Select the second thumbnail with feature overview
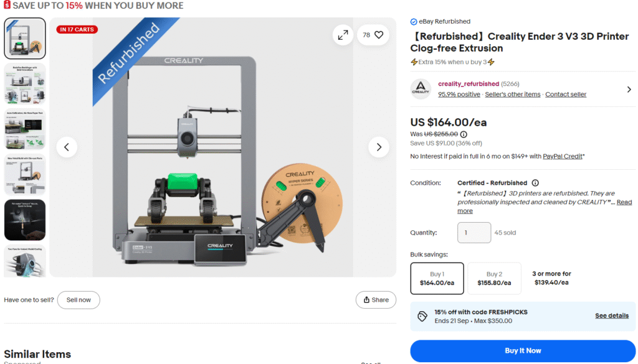The width and height of the screenshot is (638, 364). tap(25, 83)
